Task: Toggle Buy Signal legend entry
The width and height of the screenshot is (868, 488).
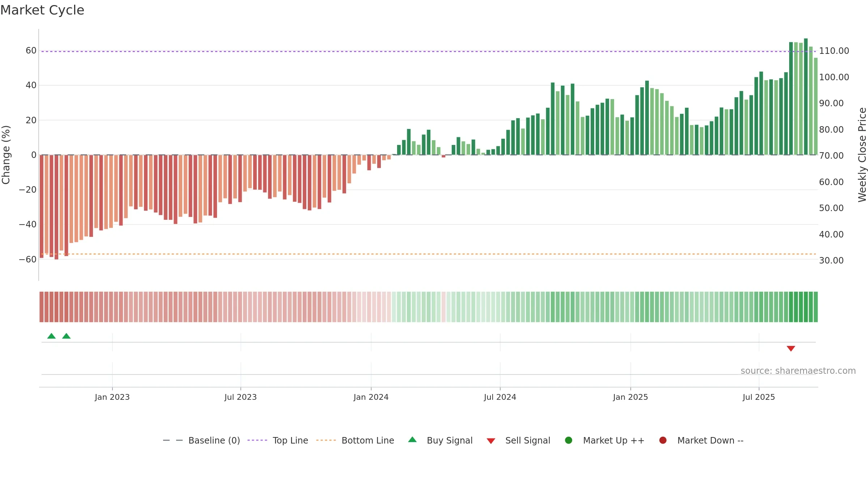Action: (440, 440)
